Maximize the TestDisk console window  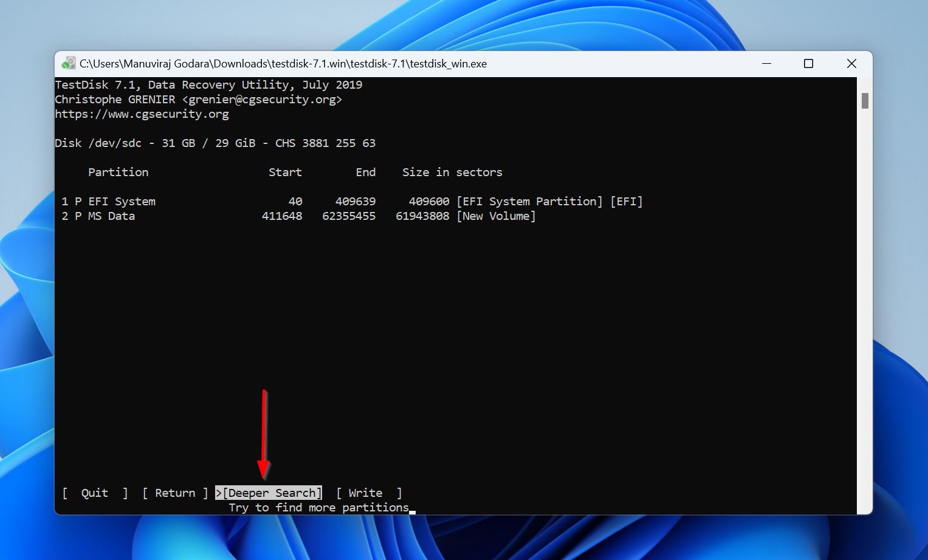808,63
